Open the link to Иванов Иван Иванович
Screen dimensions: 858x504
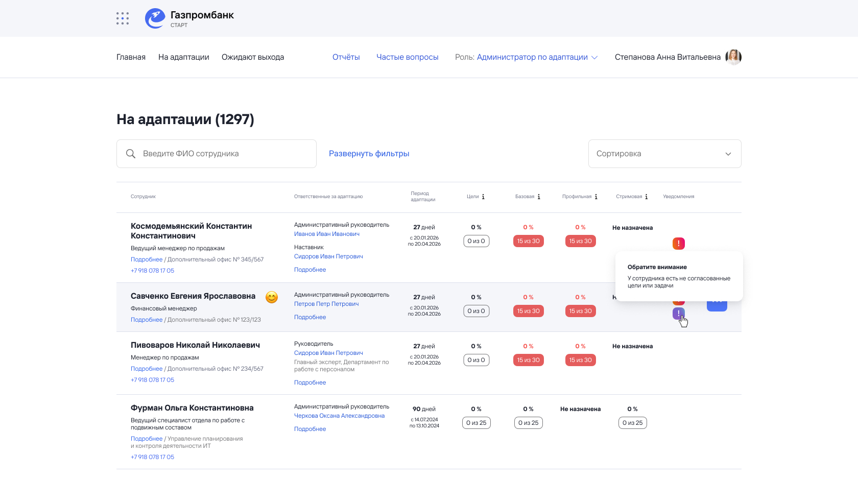coord(327,234)
